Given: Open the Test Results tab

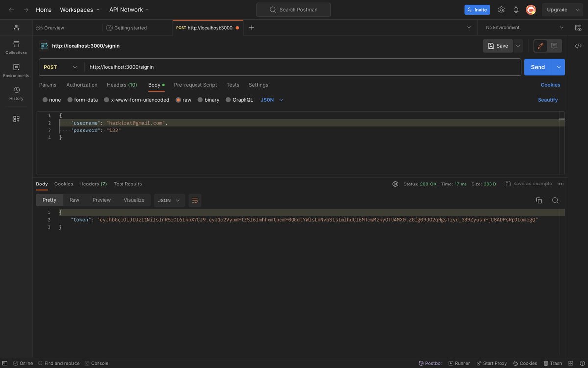Looking at the screenshot, I should (x=127, y=184).
